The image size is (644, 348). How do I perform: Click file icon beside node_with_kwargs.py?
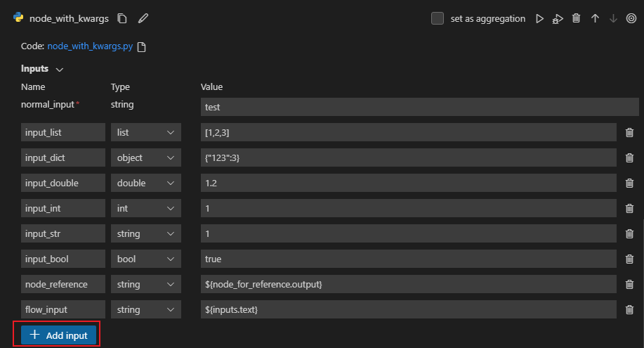tap(142, 47)
